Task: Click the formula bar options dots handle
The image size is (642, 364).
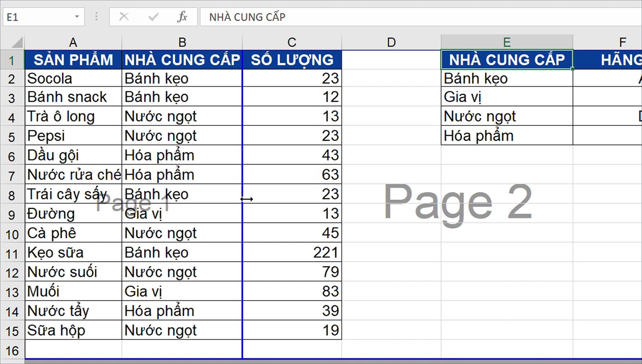Action: pos(96,17)
